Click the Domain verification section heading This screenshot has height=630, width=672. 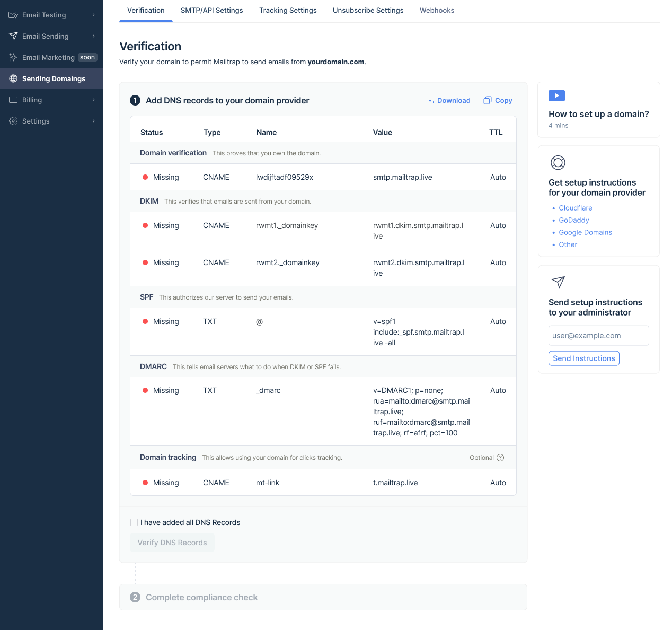[x=173, y=153]
